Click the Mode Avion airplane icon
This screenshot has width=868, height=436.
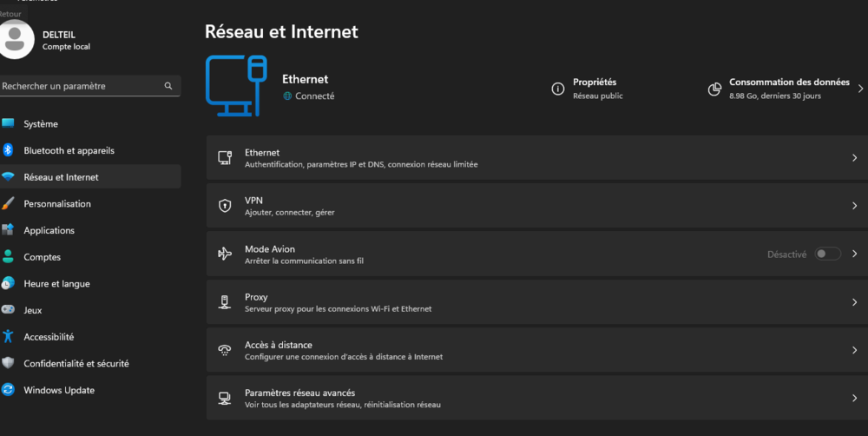(225, 254)
